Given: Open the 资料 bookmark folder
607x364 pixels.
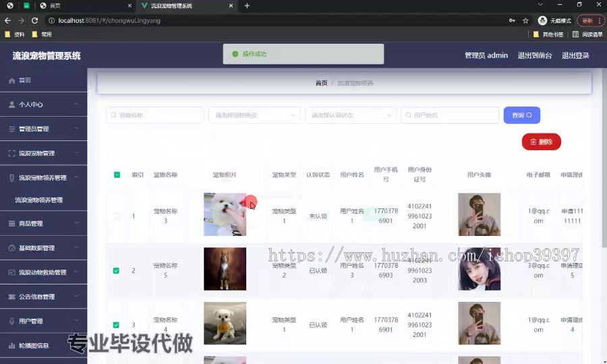Looking at the screenshot, I should (15, 34).
